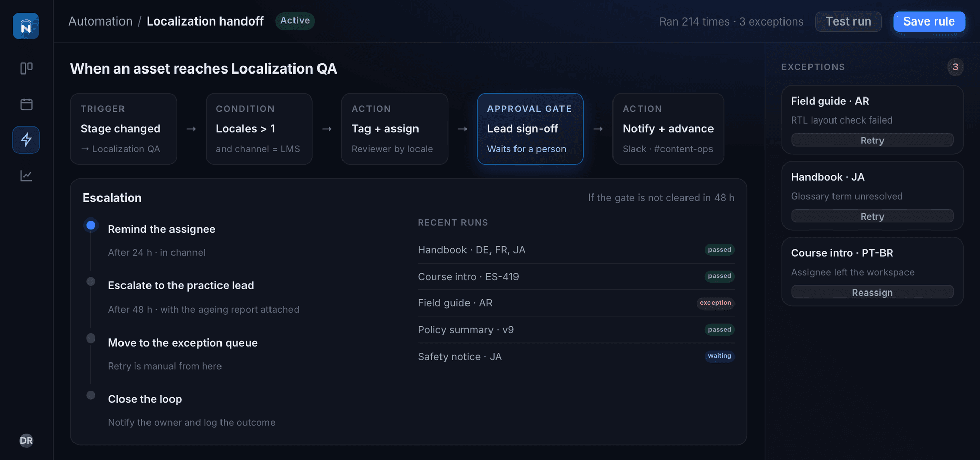Image resolution: width=980 pixels, height=460 pixels.
Task: Open the calendar icon in sidebar
Action: click(26, 104)
